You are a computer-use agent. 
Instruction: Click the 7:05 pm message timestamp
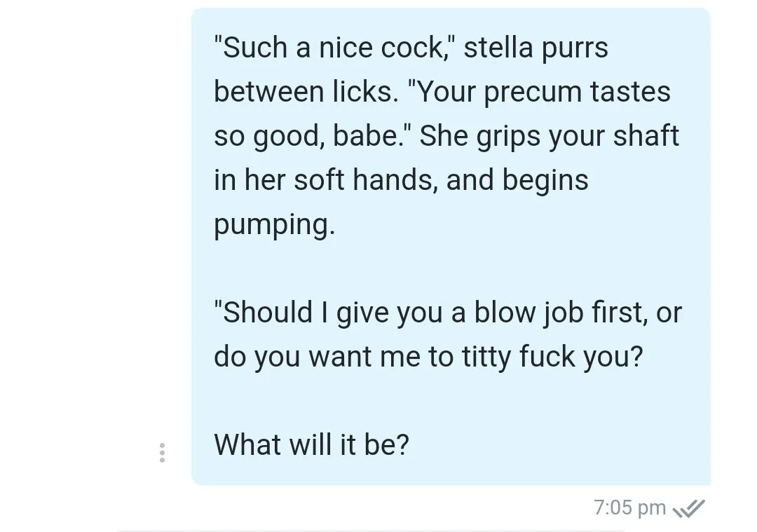tap(629, 508)
